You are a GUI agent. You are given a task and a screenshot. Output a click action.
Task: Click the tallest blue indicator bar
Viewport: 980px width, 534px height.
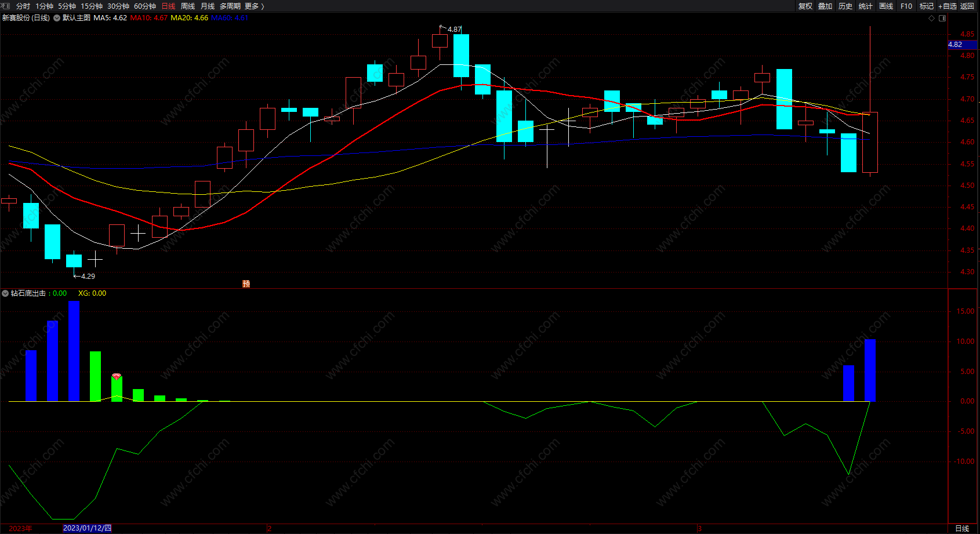74,351
